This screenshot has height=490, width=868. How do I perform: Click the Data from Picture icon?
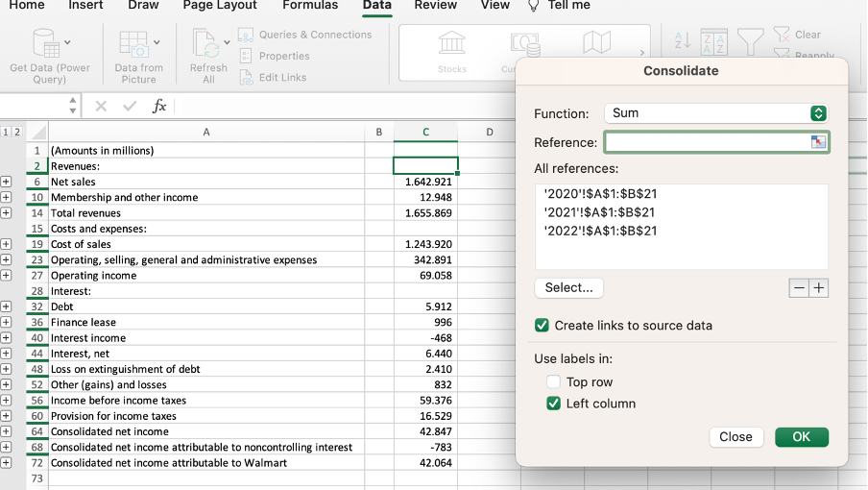(133, 44)
